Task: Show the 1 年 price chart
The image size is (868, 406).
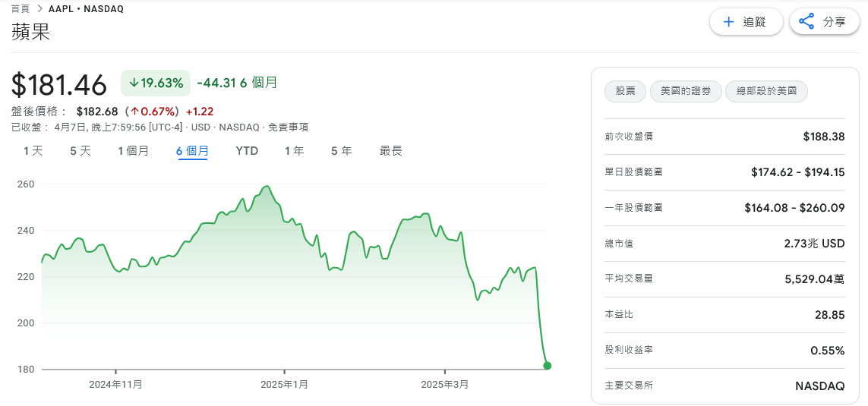Action: click(295, 150)
